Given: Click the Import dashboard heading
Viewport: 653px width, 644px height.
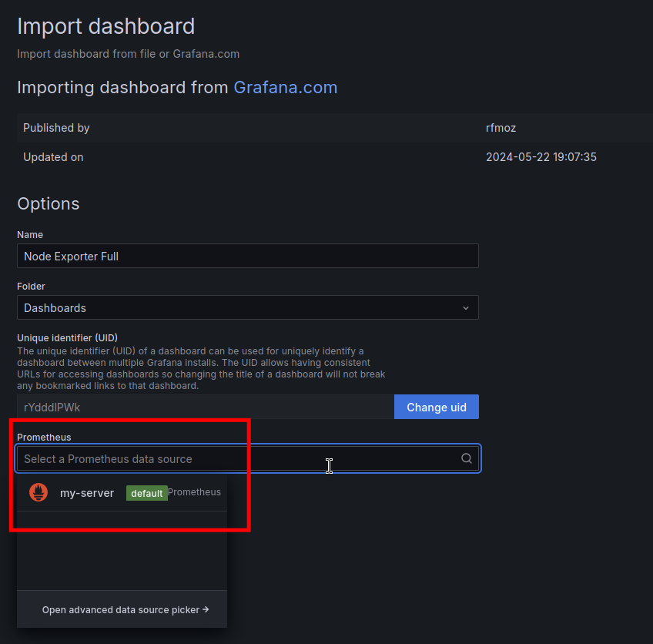Looking at the screenshot, I should tap(105, 26).
